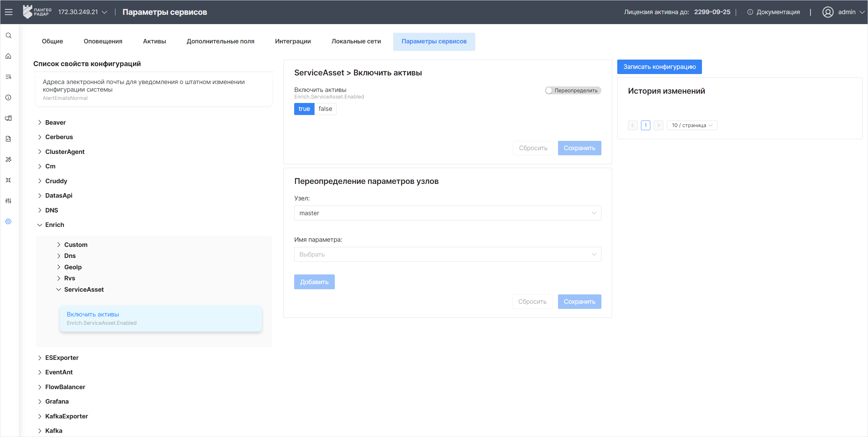Click the sliders settings sidebar icon
The image size is (868, 437).
click(9, 201)
